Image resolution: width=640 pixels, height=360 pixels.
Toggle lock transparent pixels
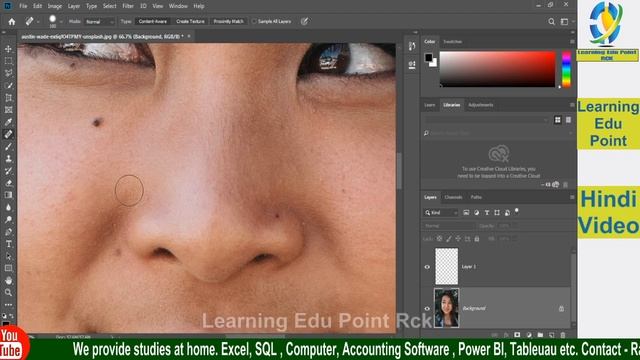pyautogui.click(x=439, y=239)
